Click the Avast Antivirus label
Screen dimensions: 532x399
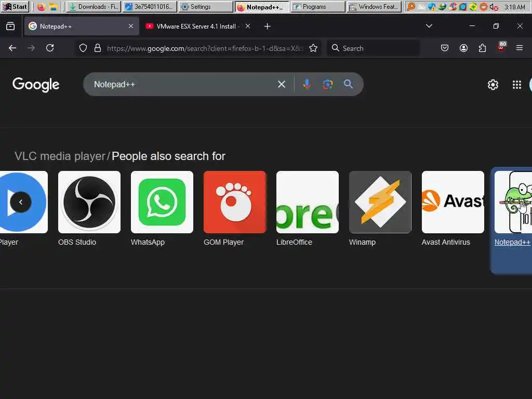coord(446,242)
